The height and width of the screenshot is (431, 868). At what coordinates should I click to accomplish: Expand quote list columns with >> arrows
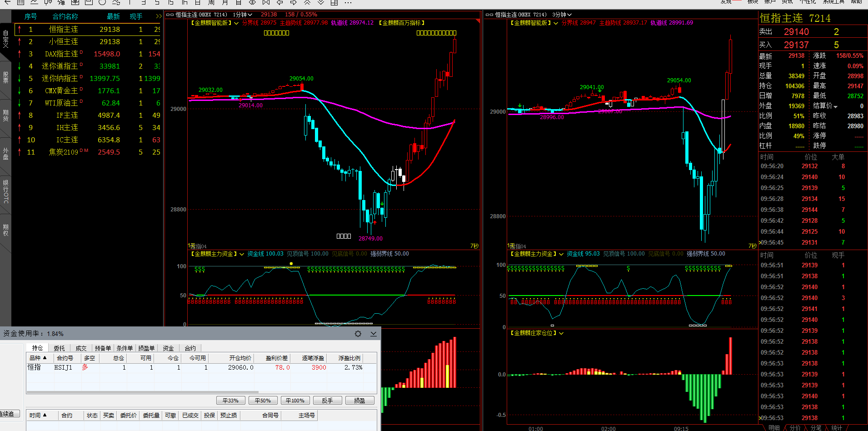click(x=158, y=17)
